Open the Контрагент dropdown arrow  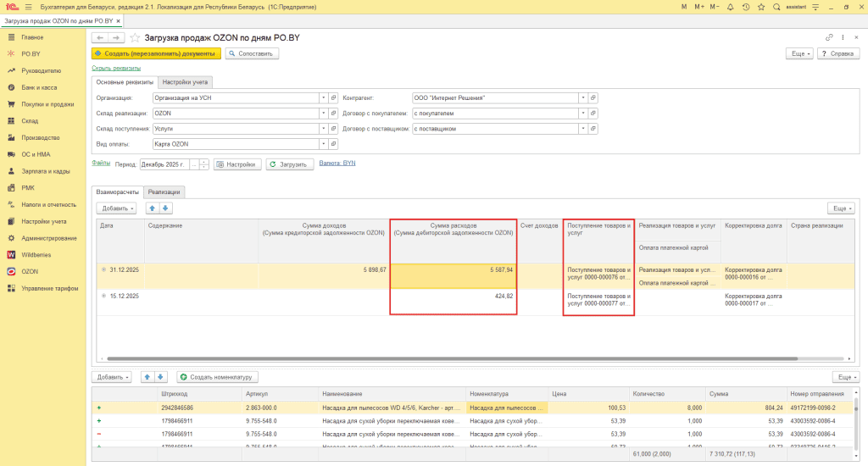(x=583, y=98)
